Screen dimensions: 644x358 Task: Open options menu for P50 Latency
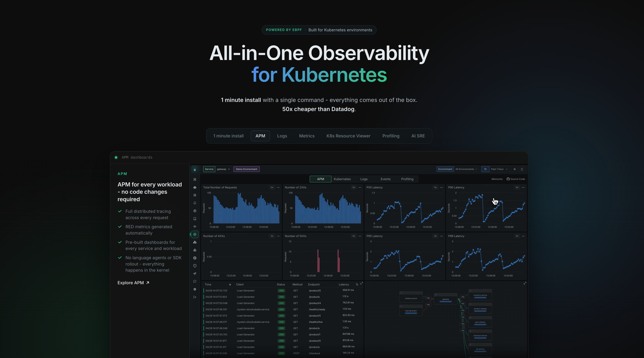tap(442, 187)
